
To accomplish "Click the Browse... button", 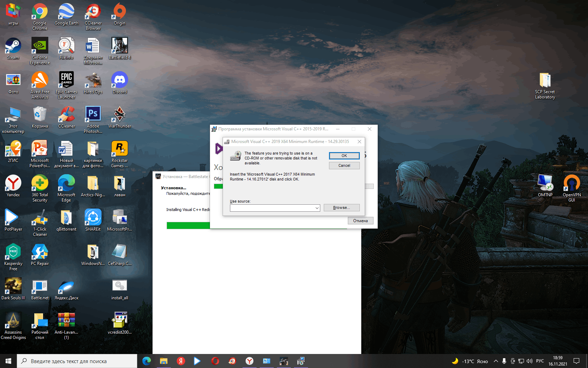I will tap(342, 207).
